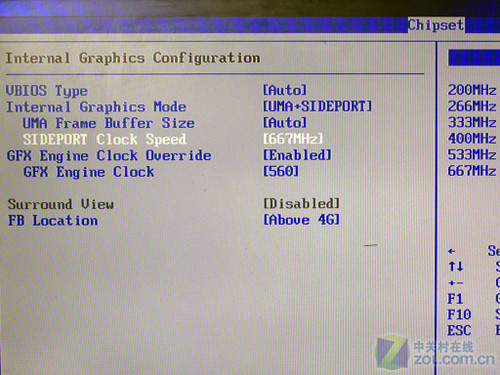
Task: Select UMA Frame Buffer Size option
Action: [109, 123]
